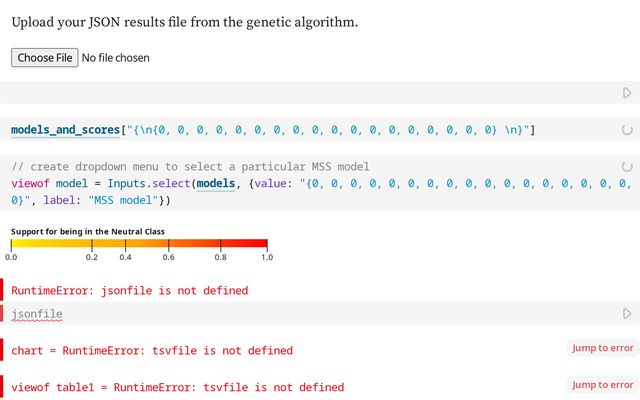Click the upload JSON results instruction text
This screenshot has width=640, height=400.
click(x=185, y=22)
